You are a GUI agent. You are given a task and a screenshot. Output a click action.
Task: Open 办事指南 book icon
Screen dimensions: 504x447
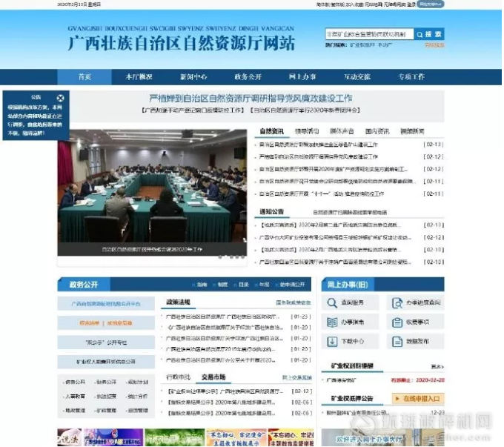pyautogui.click(x=332, y=322)
